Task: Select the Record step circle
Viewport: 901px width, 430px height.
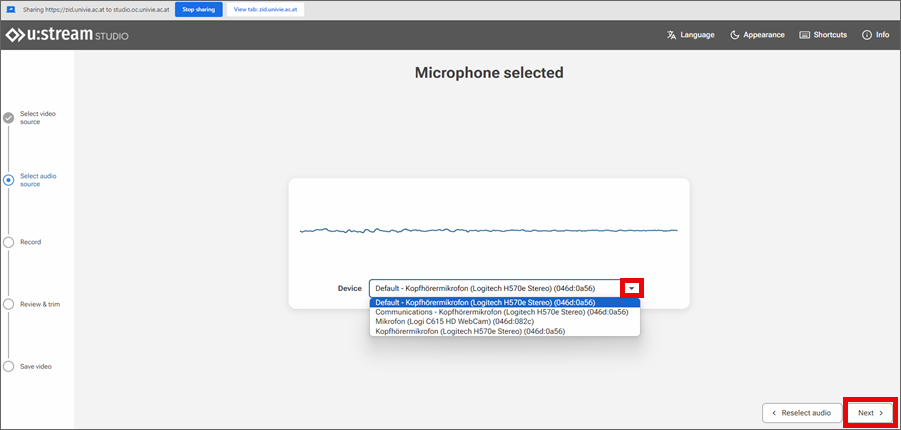Action: 9,242
